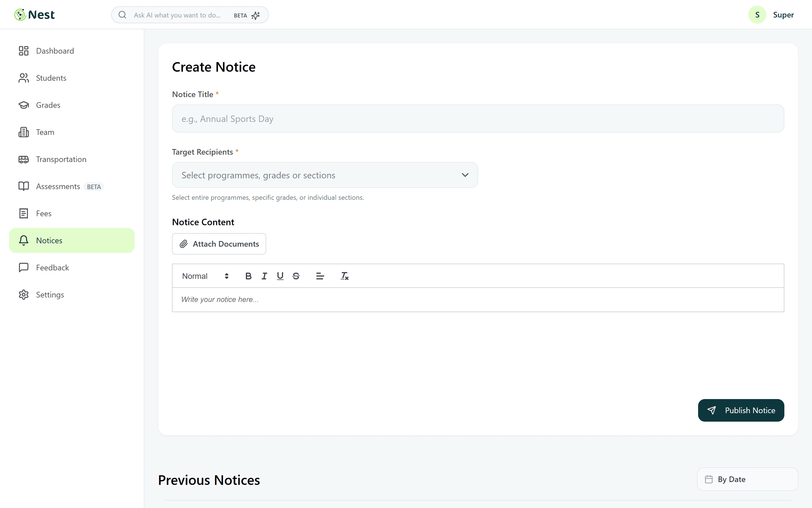Open the Target Recipients dropdown
The height and width of the screenshot is (508, 812).
325,175
